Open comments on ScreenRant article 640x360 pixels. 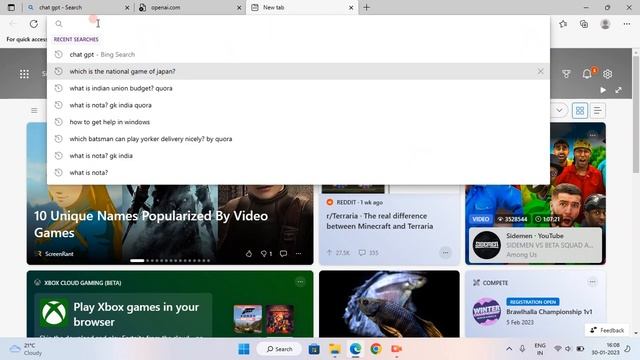(283, 254)
